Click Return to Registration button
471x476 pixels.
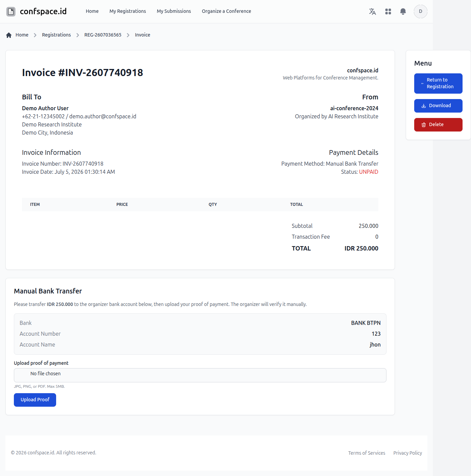point(438,84)
